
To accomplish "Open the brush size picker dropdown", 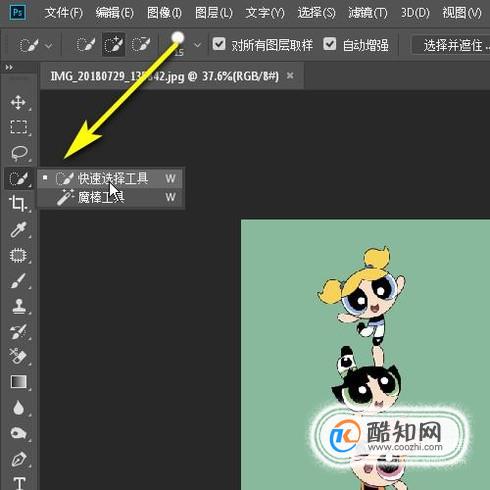I will coord(197,45).
